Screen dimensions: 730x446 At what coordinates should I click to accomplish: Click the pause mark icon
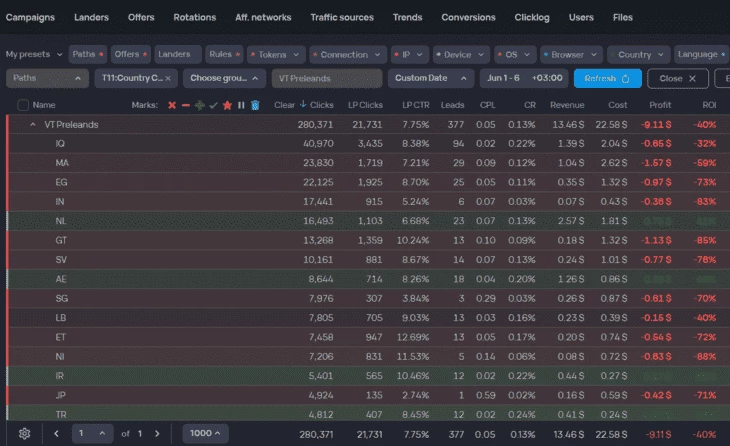[x=241, y=105]
